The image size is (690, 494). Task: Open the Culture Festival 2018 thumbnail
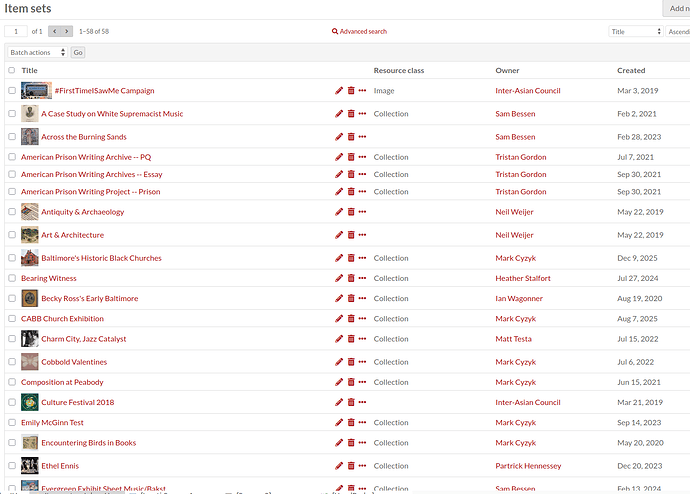click(x=29, y=402)
